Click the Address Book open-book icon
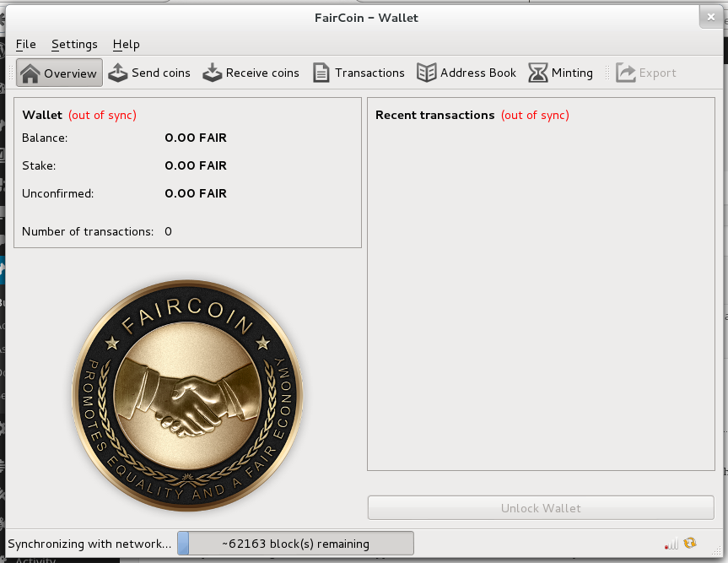The height and width of the screenshot is (563, 728). [426, 73]
